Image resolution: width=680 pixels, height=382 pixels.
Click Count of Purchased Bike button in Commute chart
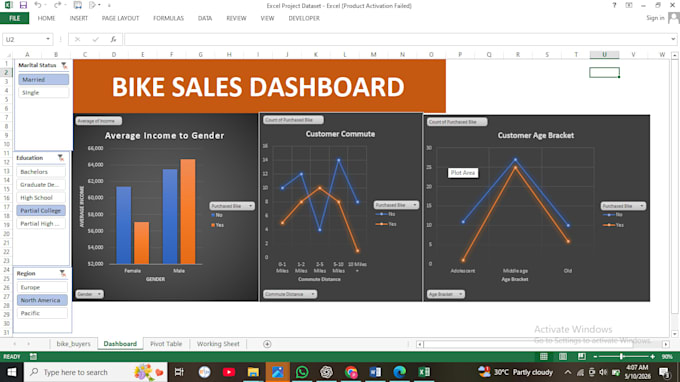click(293, 120)
